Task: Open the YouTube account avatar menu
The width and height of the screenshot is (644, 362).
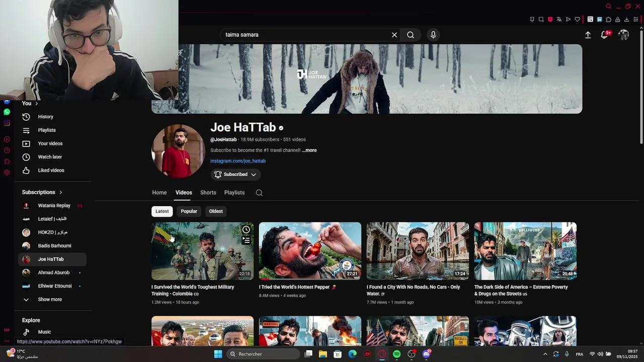Action: (624, 35)
